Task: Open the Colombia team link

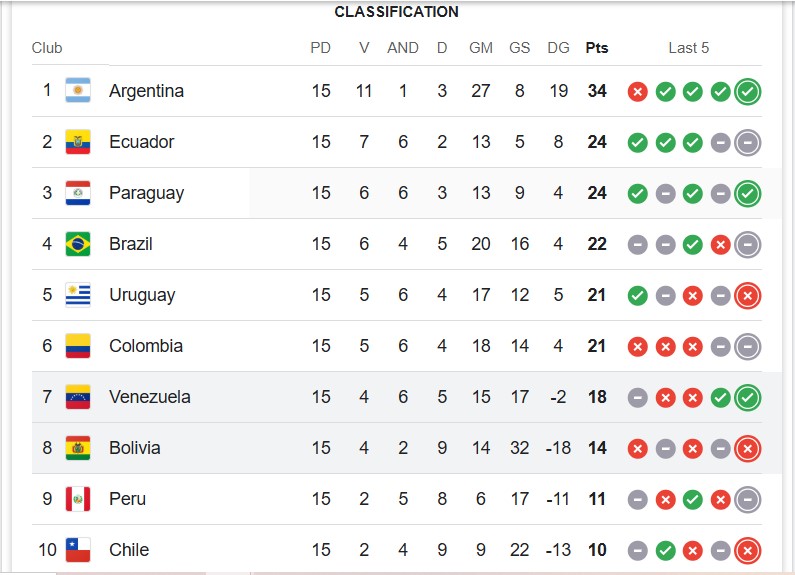Action: [146, 346]
